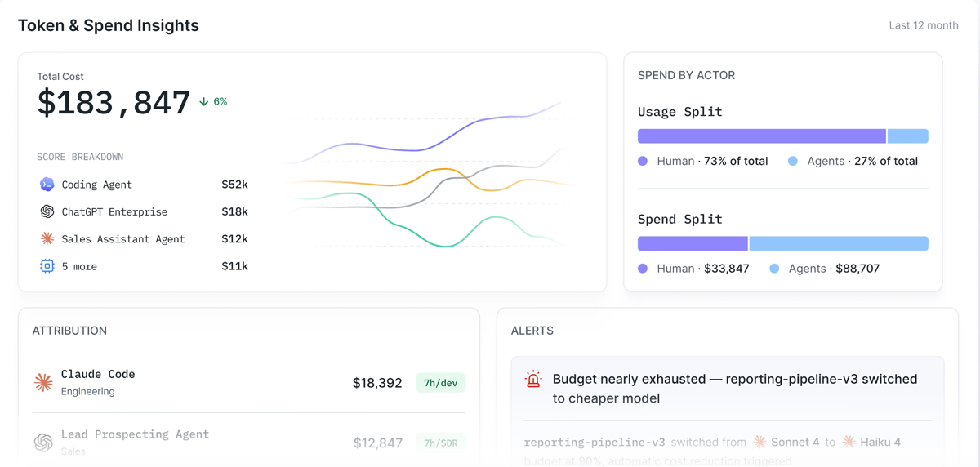Viewport: 980px width, 467px height.
Task: Click the red alarm alert icon
Action: [533, 379]
